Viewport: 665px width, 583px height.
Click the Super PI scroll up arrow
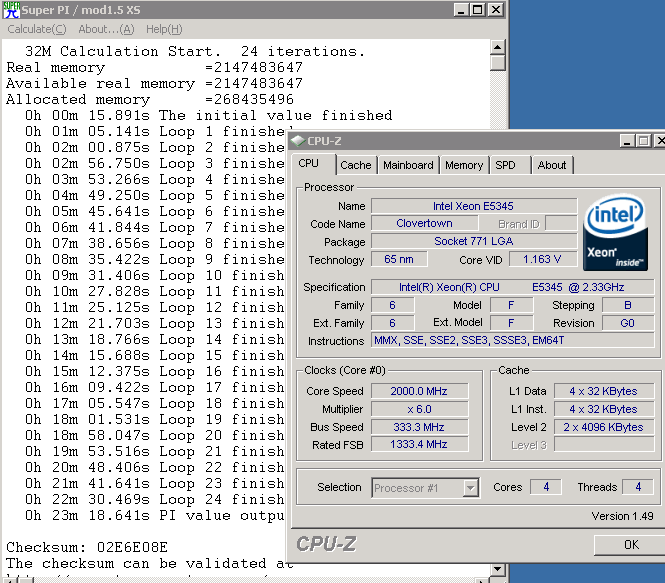(497, 47)
